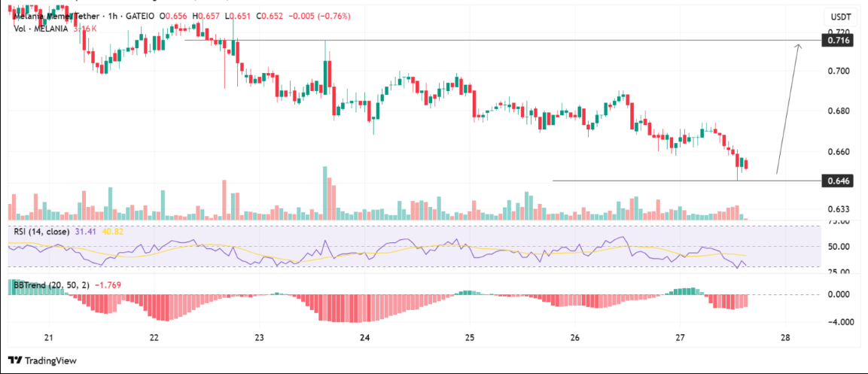868x374 pixels.
Task: Select the Vol · MELANIA indicator legend
Action: 41,29
